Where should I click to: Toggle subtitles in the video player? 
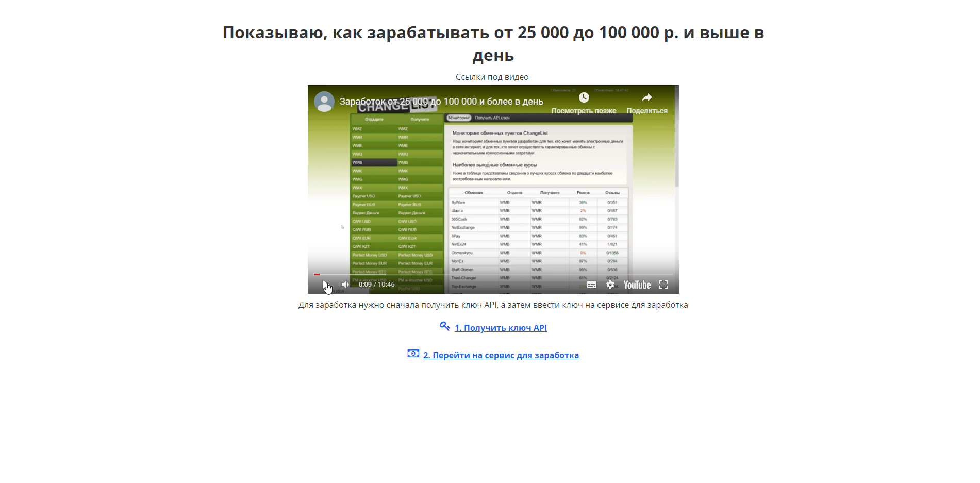592,285
